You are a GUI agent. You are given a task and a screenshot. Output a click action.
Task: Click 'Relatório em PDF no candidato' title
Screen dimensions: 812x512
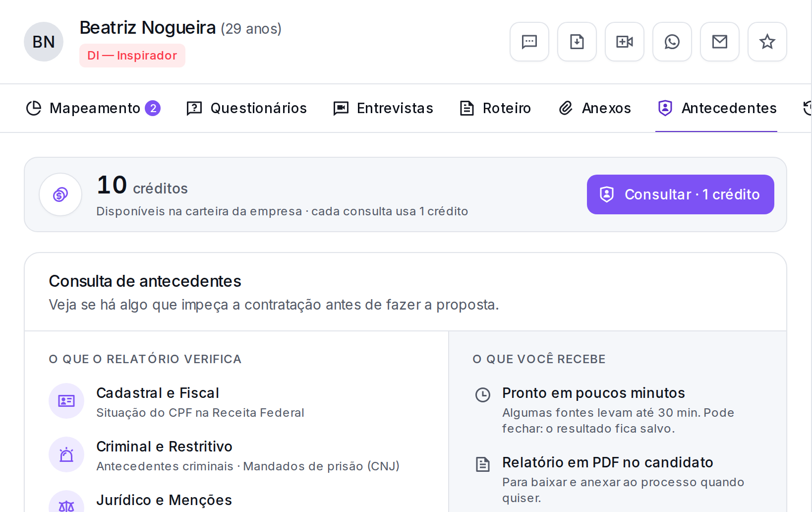(x=608, y=462)
